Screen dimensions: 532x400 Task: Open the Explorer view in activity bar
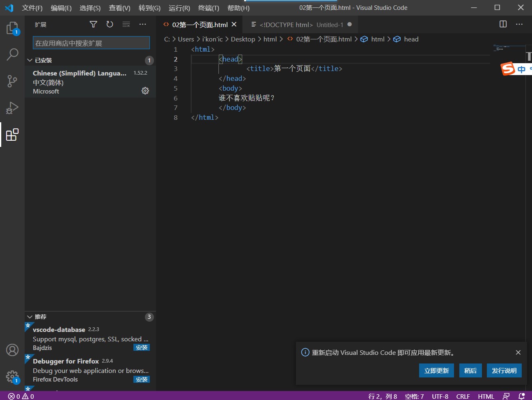[x=12, y=28]
